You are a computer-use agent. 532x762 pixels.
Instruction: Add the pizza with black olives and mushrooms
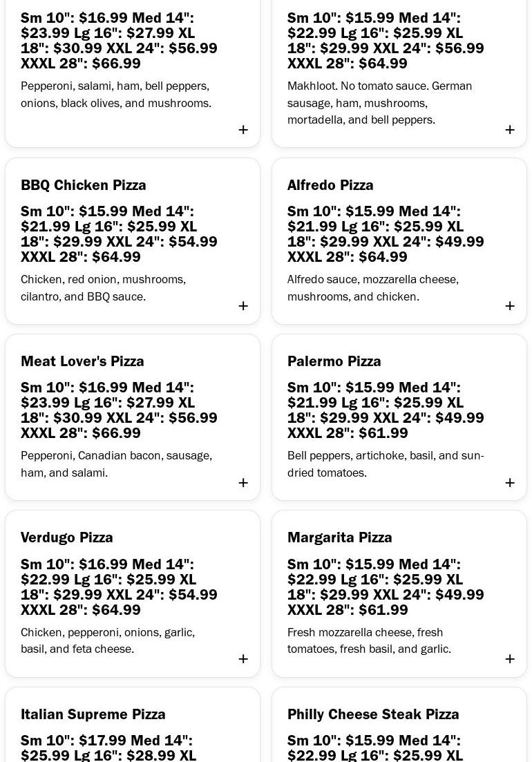coord(243,130)
